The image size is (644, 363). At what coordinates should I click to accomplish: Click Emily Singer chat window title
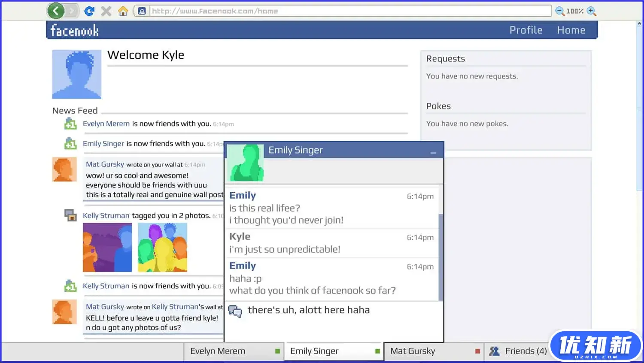pyautogui.click(x=295, y=150)
